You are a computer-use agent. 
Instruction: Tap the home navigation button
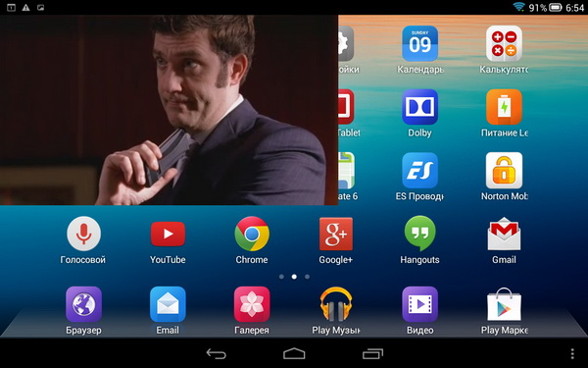point(294,353)
